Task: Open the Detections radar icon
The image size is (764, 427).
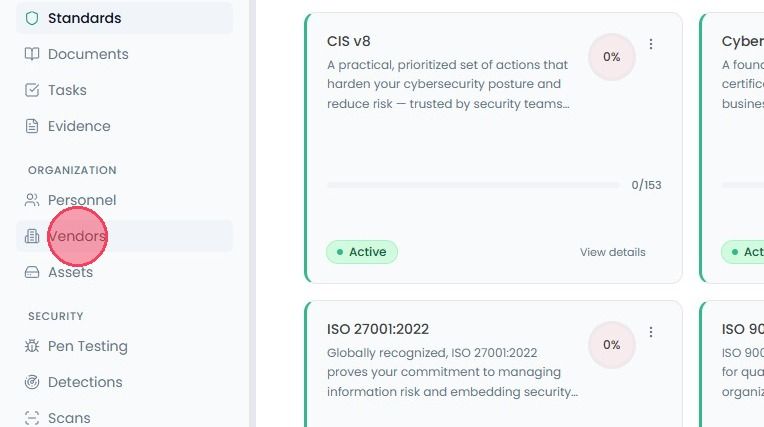Action: pos(32,382)
